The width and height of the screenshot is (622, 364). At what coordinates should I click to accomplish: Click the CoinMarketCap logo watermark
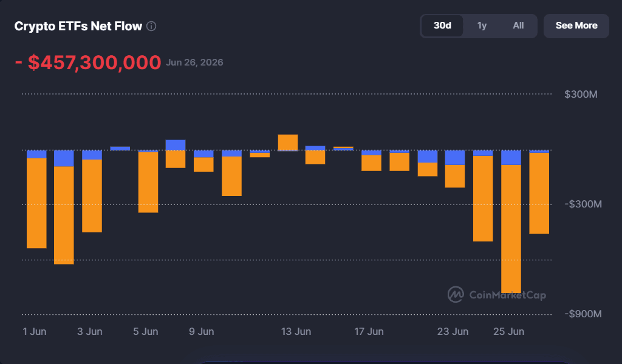(x=497, y=295)
